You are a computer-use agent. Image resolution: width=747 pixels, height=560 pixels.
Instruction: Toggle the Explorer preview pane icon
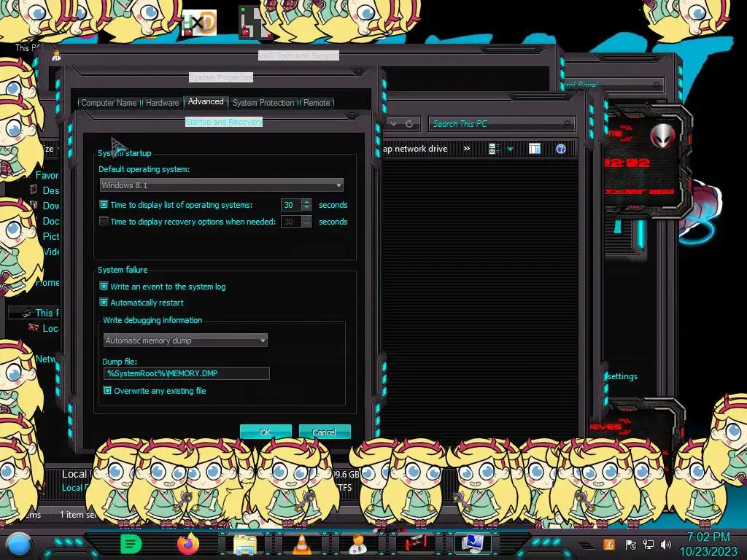point(535,149)
